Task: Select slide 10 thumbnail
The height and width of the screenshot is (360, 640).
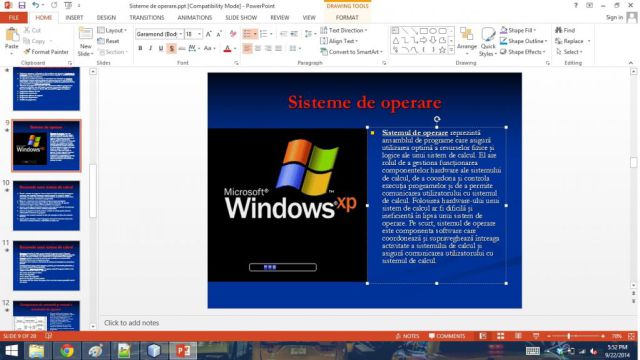Action: 46,205
